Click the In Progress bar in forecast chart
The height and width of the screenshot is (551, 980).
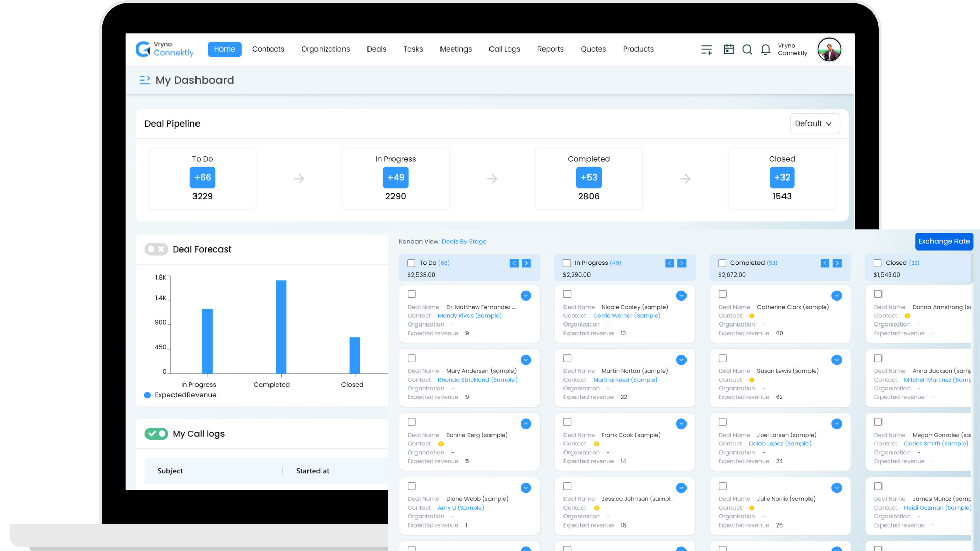pyautogui.click(x=207, y=341)
